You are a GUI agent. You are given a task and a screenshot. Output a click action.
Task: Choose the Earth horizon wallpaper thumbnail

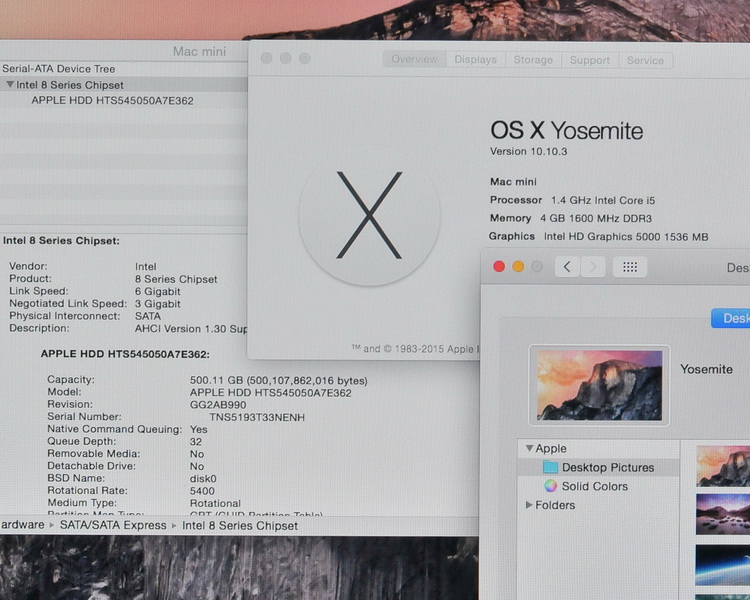click(723, 565)
